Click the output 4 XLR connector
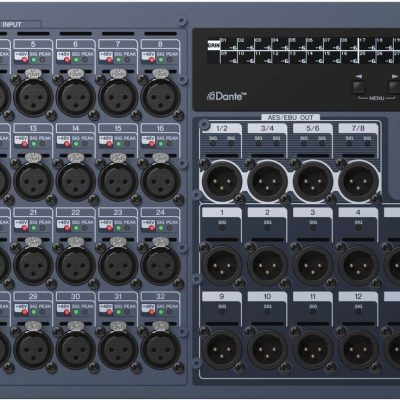Image resolution: width=400 pixels, height=400 pixels. pos(358,265)
